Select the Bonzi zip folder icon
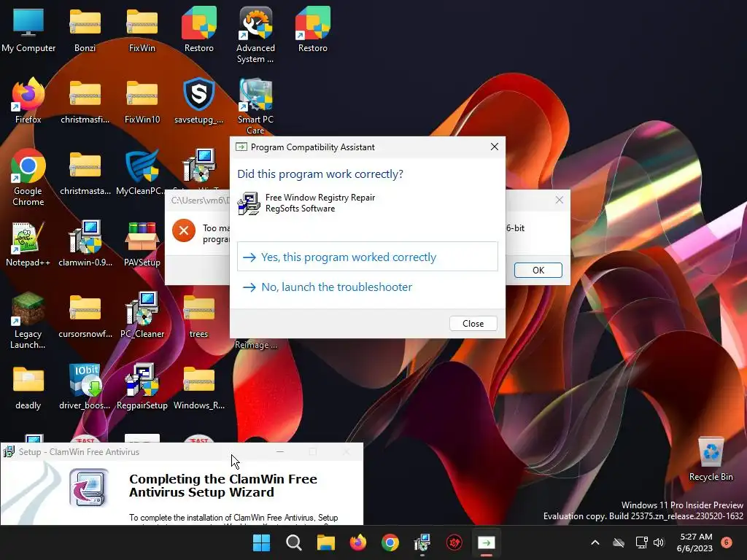Image resolution: width=747 pixels, height=560 pixels. tap(85, 29)
